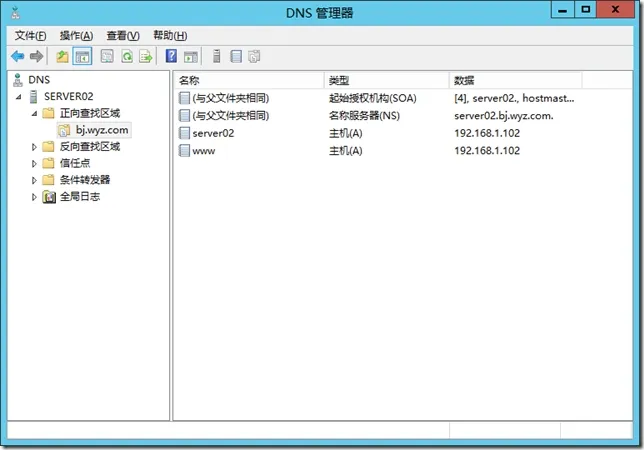Export list using toolbar export icon
This screenshot has height=450, width=644.
tap(146, 56)
